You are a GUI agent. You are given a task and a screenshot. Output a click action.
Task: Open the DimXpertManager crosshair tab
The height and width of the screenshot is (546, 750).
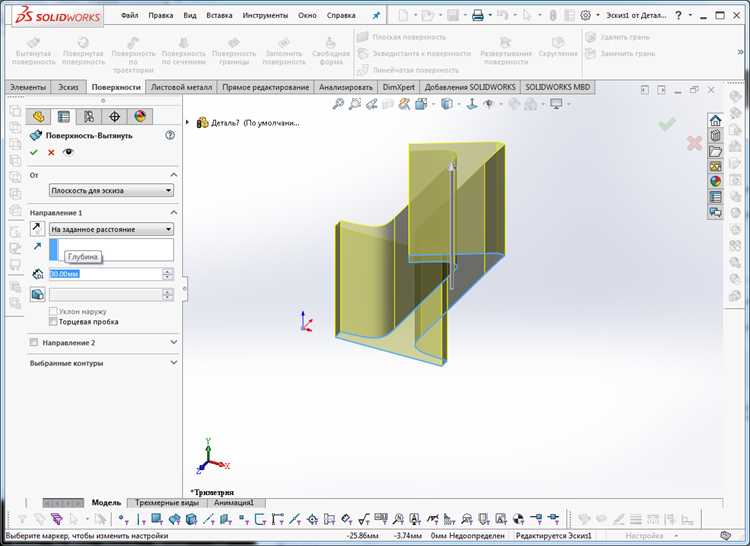[114, 116]
